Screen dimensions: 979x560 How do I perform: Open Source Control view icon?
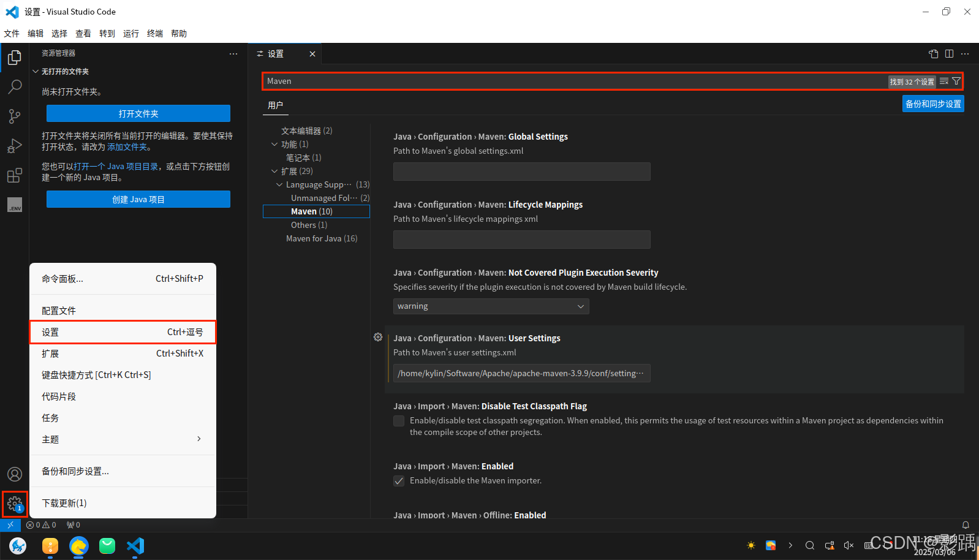tap(15, 116)
